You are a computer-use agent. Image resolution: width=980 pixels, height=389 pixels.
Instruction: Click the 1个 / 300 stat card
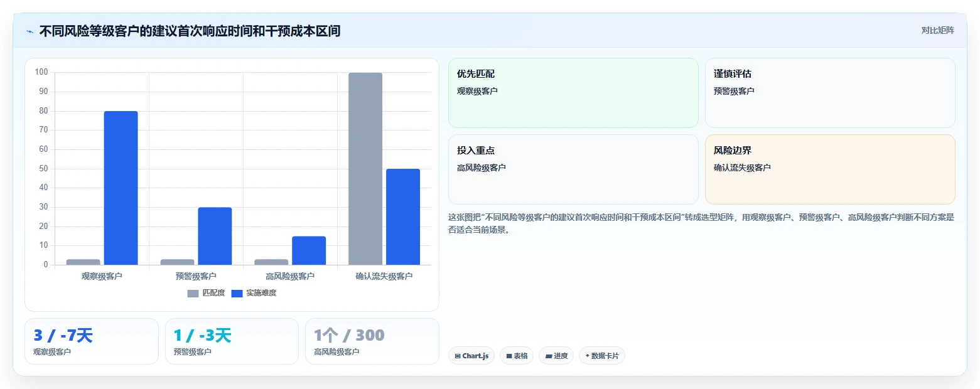click(x=372, y=341)
